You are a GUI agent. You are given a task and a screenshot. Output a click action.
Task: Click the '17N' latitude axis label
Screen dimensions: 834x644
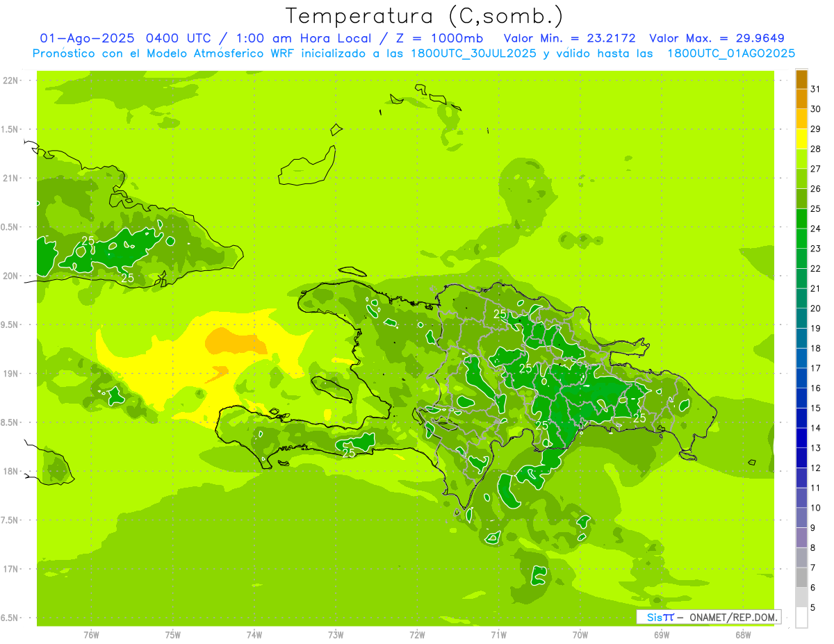coord(10,569)
